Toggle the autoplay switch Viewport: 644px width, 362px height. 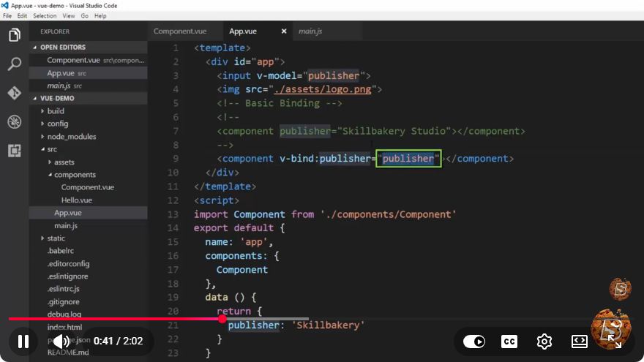click(x=474, y=342)
